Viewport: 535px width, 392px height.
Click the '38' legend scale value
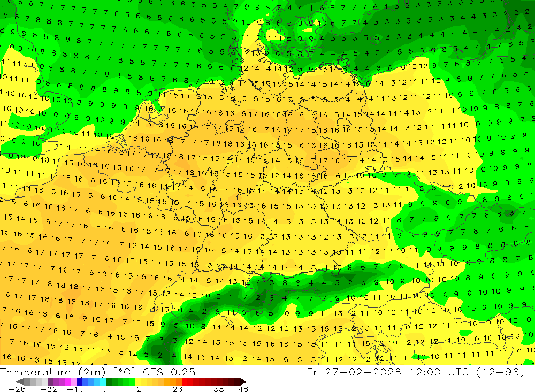point(219,389)
